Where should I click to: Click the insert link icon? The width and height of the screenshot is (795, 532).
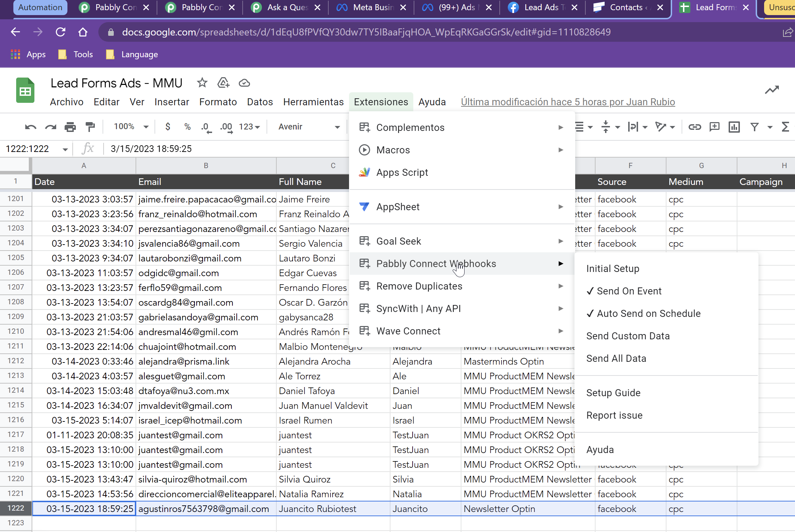pyautogui.click(x=695, y=127)
